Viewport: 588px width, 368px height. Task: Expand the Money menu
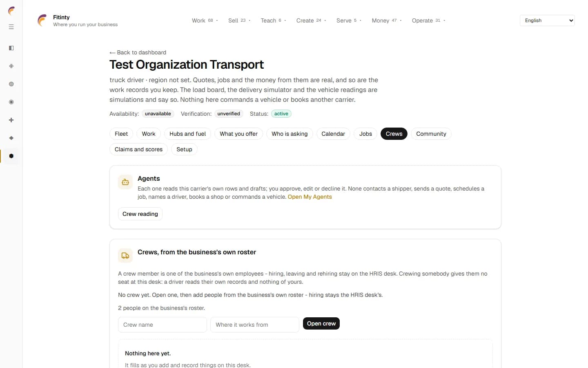click(x=387, y=20)
